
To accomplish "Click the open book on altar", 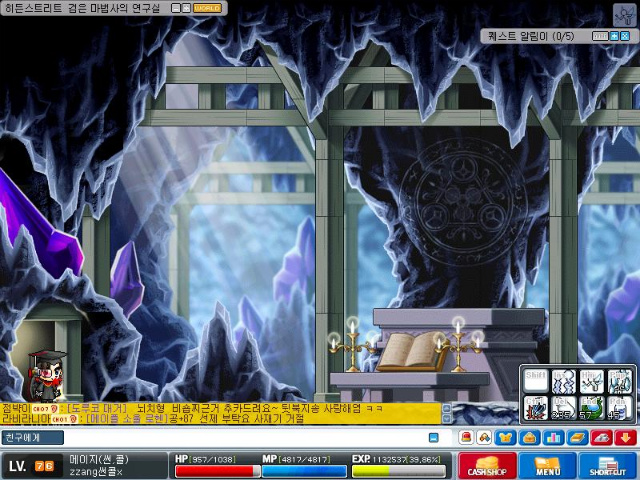I will pyautogui.click(x=412, y=351).
